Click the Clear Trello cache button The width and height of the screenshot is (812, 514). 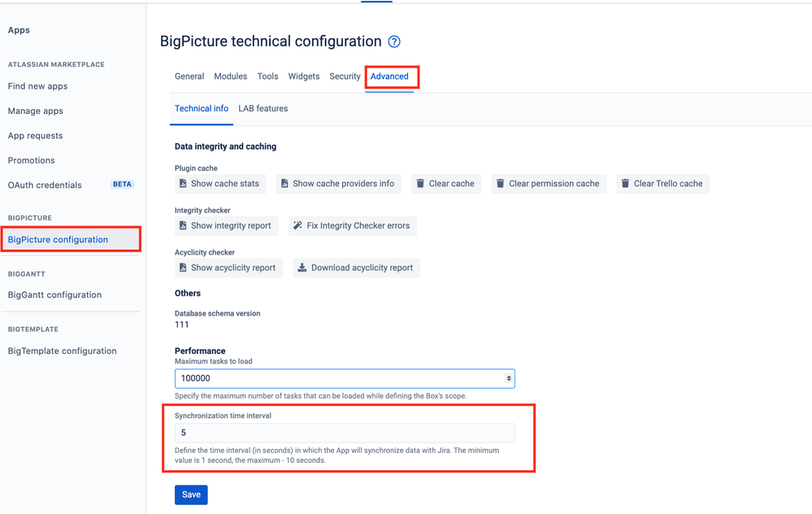coord(663,184)
